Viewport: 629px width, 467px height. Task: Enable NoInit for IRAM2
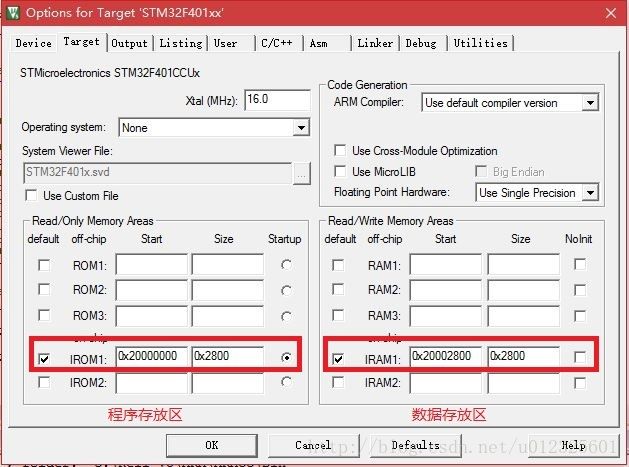pyautogui.click(x=580, y=383)
